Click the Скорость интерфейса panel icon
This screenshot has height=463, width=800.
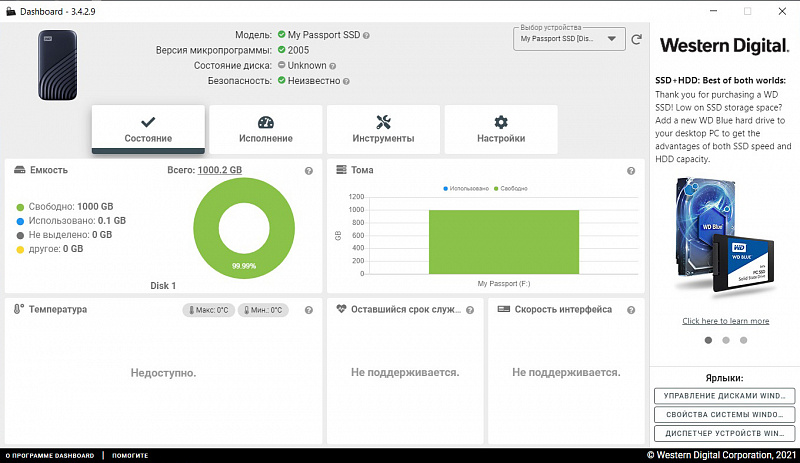(504, 309)
